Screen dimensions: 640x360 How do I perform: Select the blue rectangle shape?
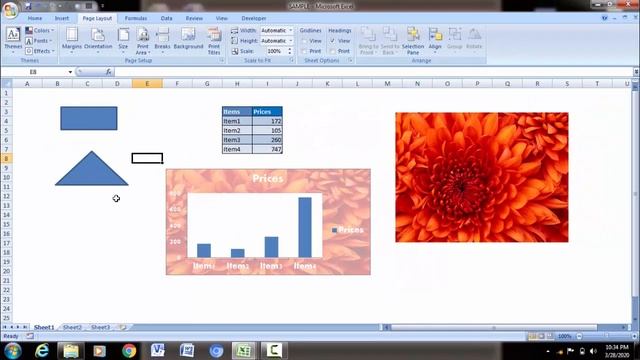coord(89,118)
